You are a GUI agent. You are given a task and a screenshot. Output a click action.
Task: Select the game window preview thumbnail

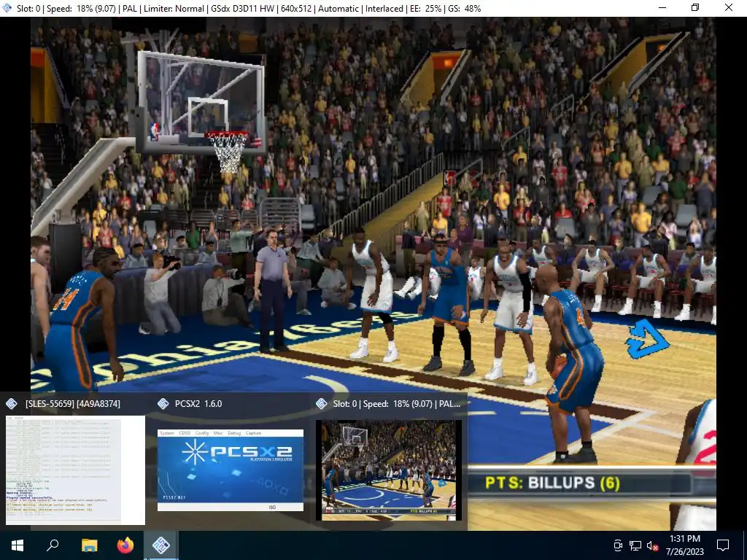[389, 470]
